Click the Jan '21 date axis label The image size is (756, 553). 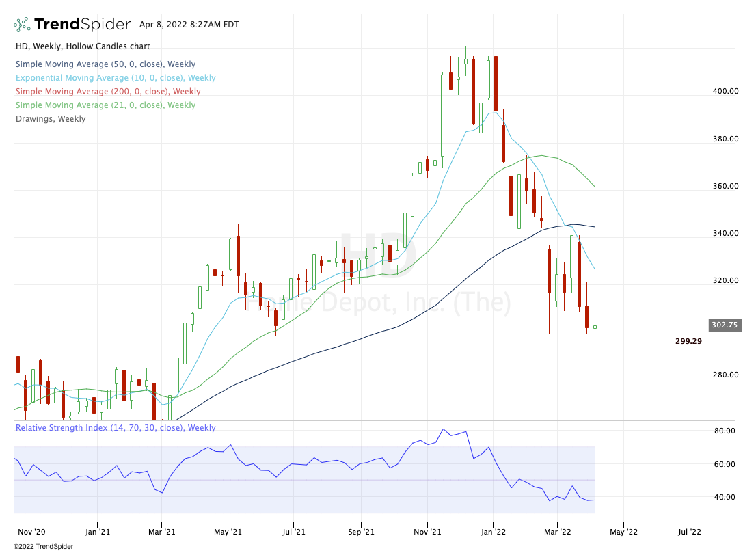click(97, 532)
